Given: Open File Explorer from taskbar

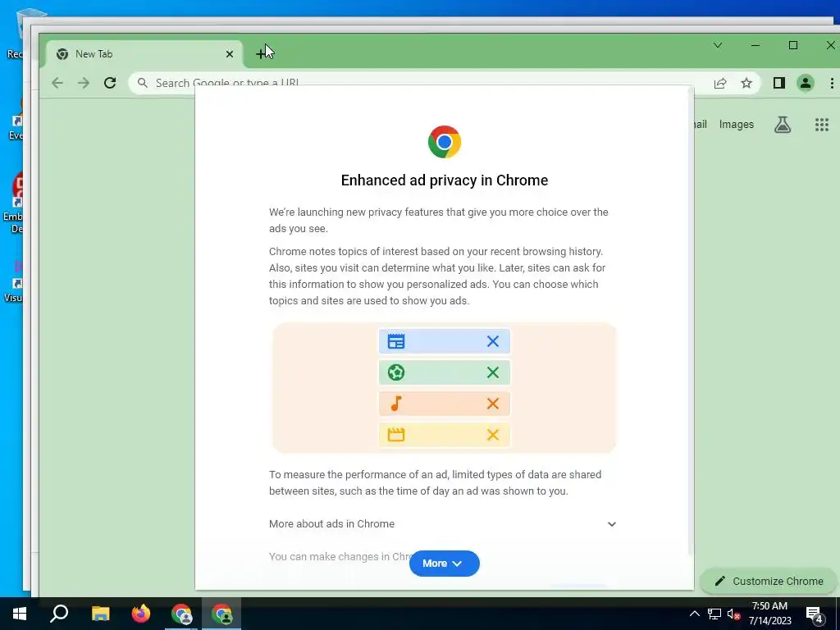Looking at the screenshot, I should point(100,614).
